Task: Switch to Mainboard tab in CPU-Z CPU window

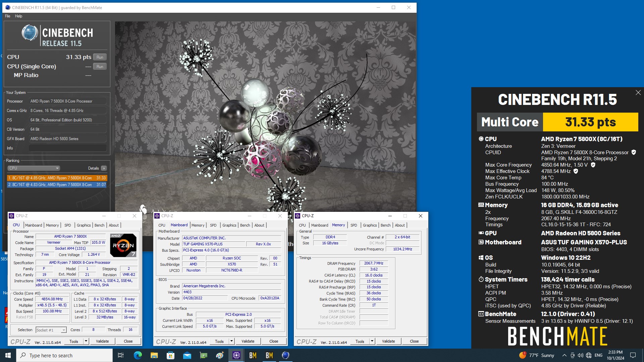Action: [34, 225]
